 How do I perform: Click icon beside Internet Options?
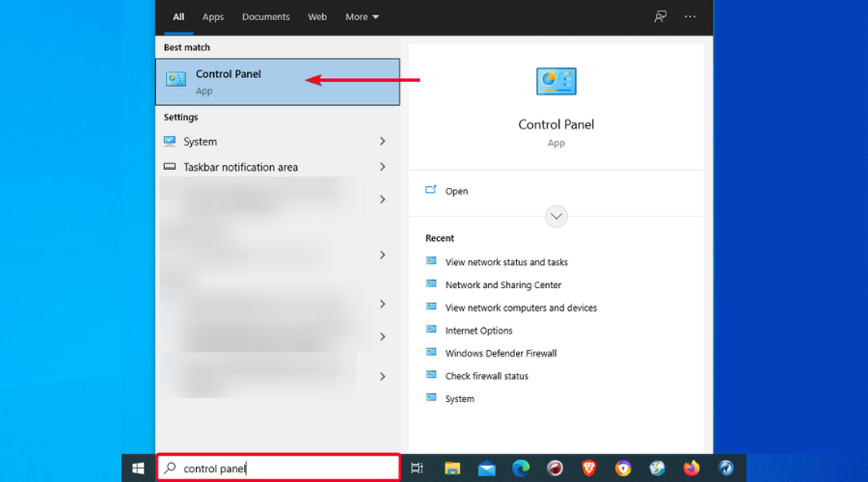tap(431, 330)
